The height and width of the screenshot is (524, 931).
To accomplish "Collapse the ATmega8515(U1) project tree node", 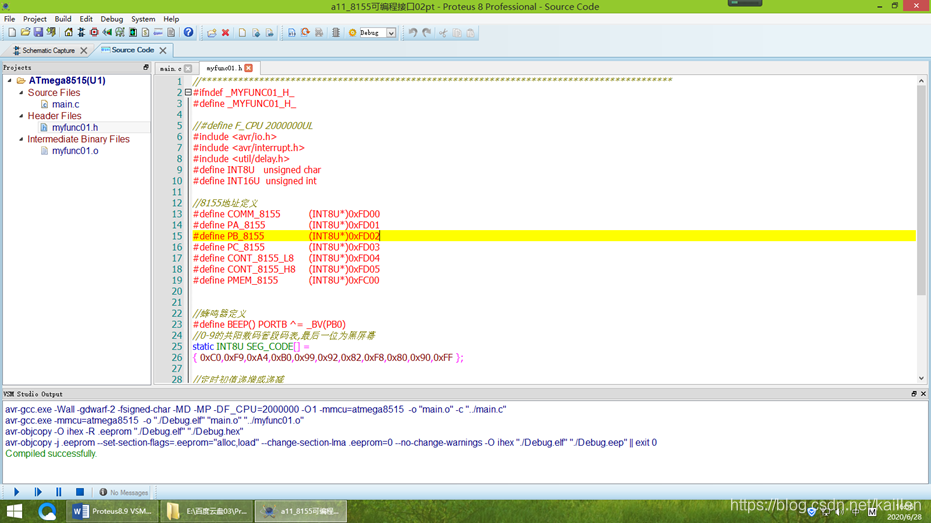I will [x=10, y=81].
